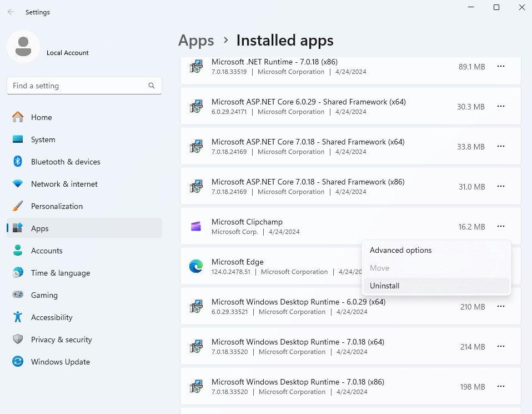Click the Bluetooth icon in sidebar
This screenshot has height=414, width=532.
pos(18,161)
